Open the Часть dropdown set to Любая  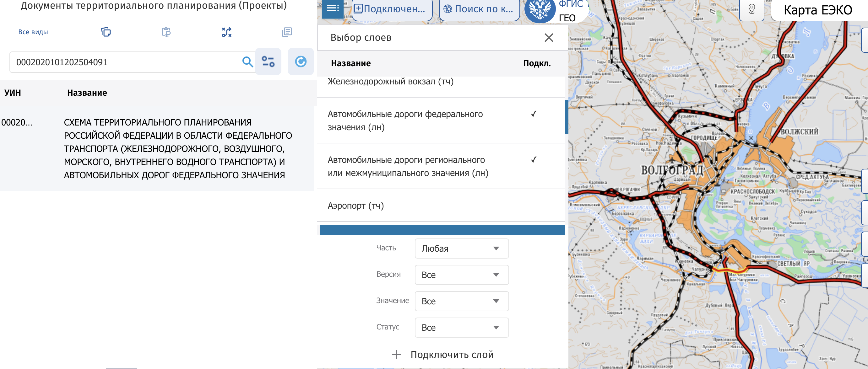(x=462, y=249)
